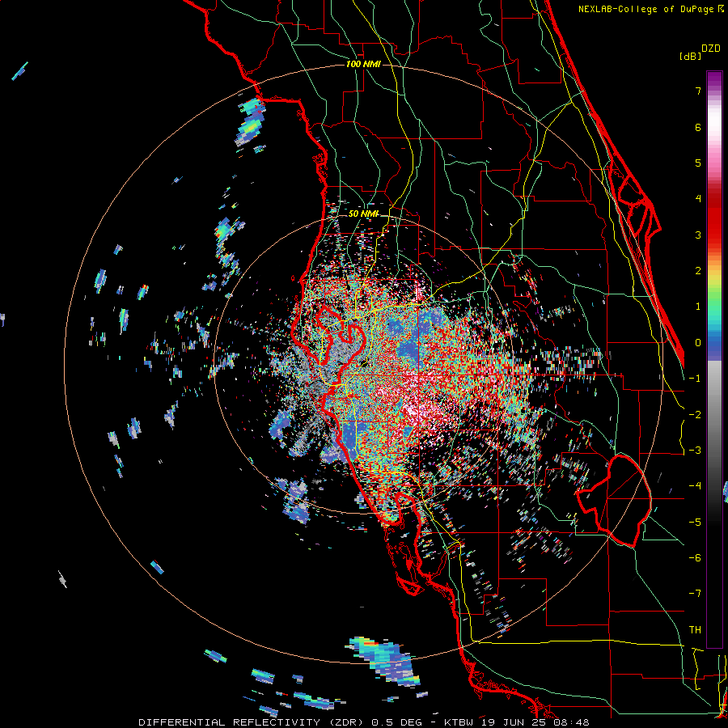Viewport: 728px width, 728px height.
Task: Click the 19 JUN 25 date text
Action: pos(514,722)
